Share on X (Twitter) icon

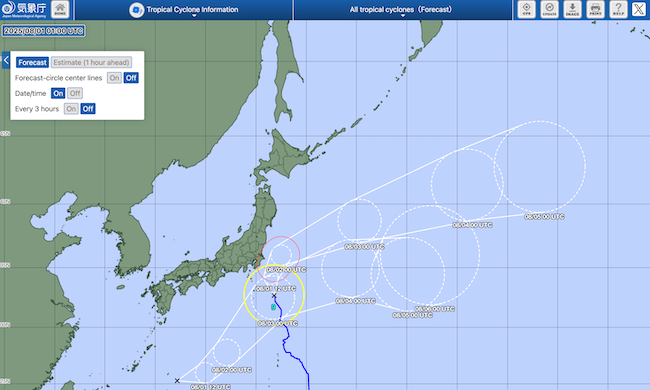click(x=639, y=9)
